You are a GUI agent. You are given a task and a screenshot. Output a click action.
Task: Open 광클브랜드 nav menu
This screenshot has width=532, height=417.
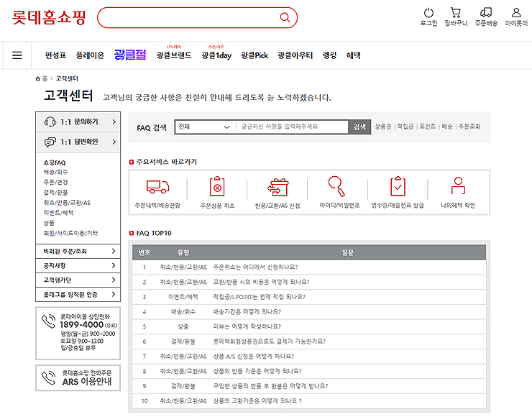[174, 55]
